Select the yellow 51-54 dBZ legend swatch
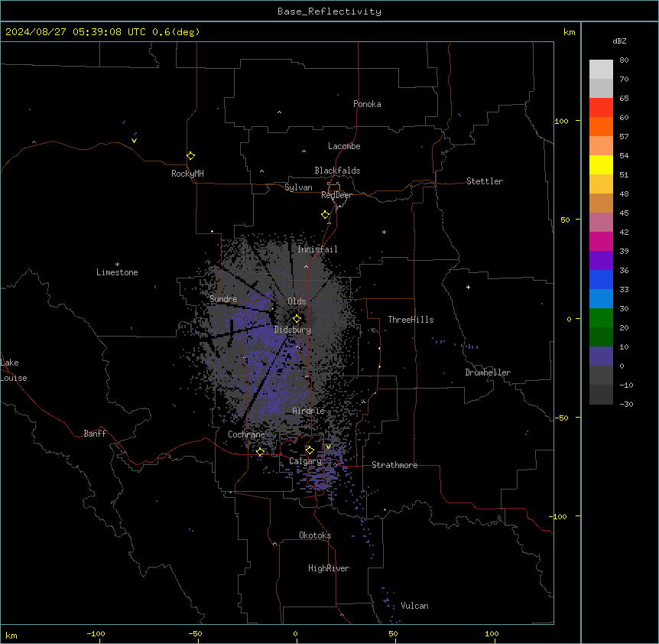The image size is (659, 644). tap(601, 164)
